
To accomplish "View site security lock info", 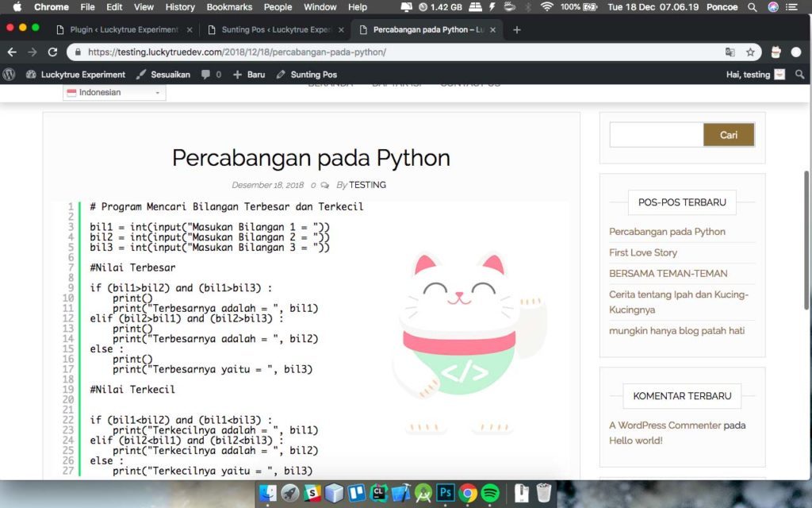I will (79, 52).
